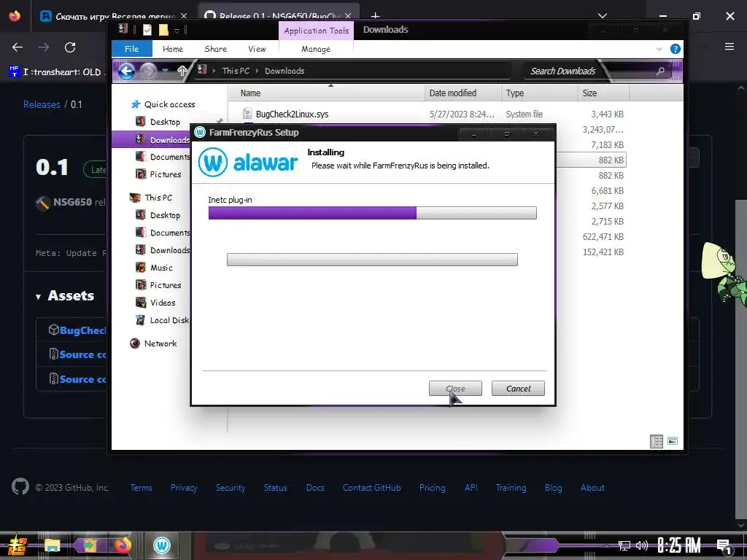Screen dimensions: 747x560
Task: Sort files by Date modified column
Action: tap(462, 93)
